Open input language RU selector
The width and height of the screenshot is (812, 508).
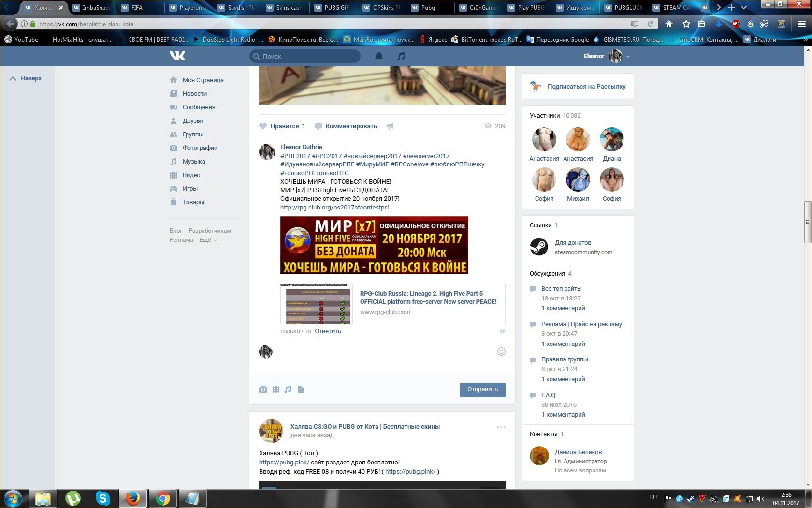coord(653,497)
